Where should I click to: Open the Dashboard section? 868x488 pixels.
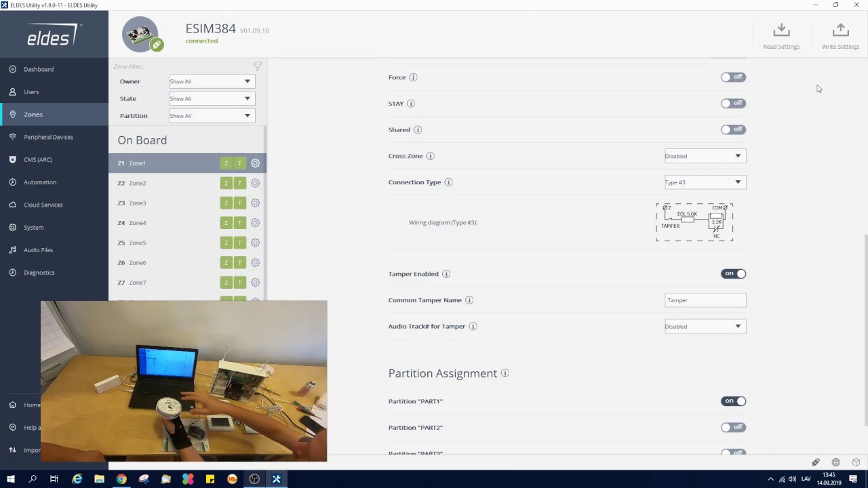pyautogui.click(x=54, y=69)
